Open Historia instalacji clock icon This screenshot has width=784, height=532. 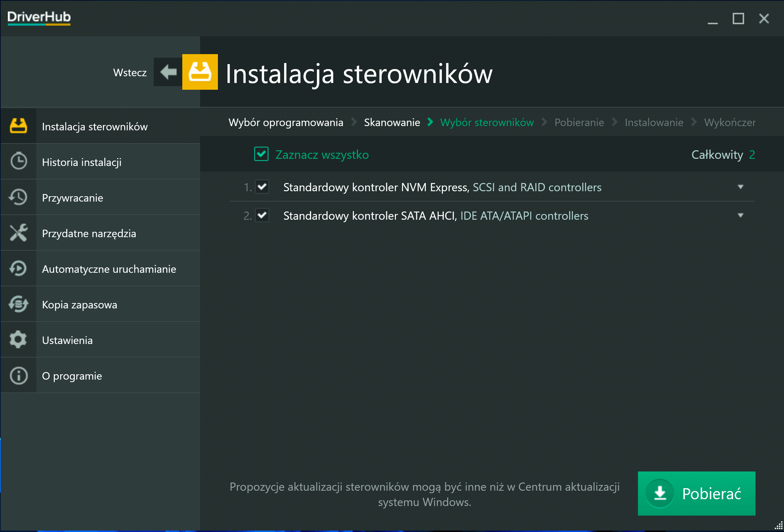[x=19, y=162]
